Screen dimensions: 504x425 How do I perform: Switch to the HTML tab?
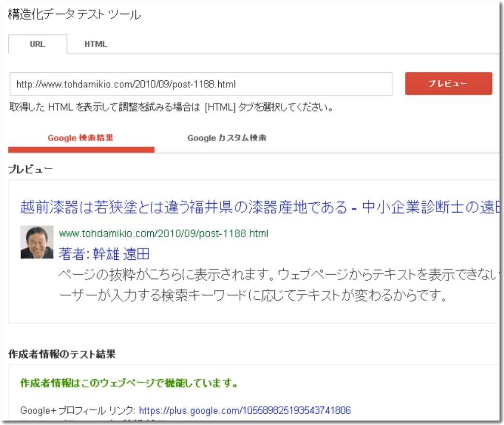[x=96, y=44]
